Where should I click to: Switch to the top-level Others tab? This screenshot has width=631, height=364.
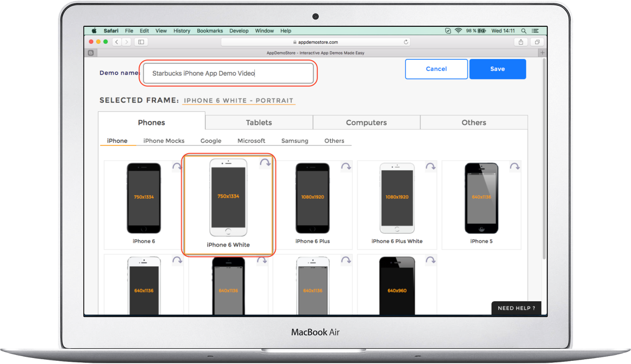click(x=474, y=123)
